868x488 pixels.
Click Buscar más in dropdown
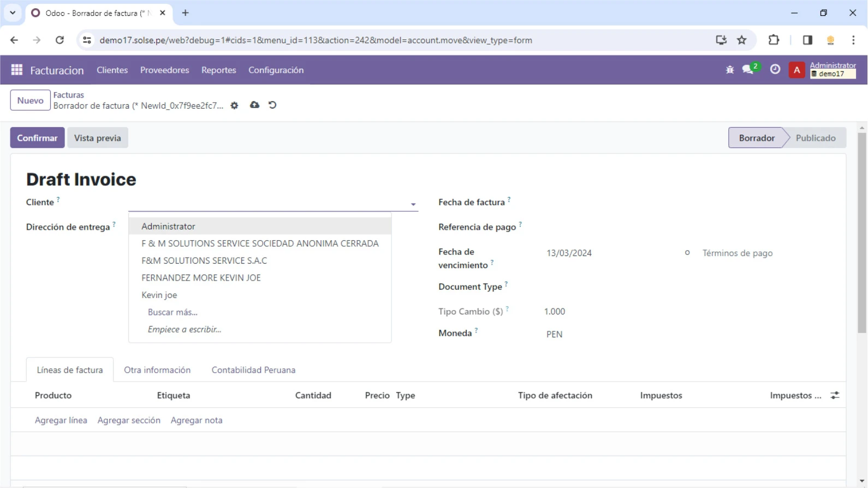click(173, 312)
